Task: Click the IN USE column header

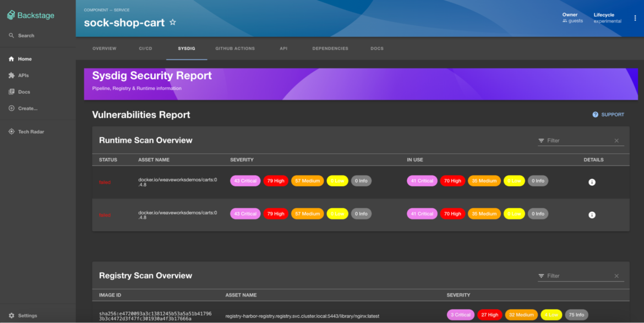Action: [x=415, y=160]
